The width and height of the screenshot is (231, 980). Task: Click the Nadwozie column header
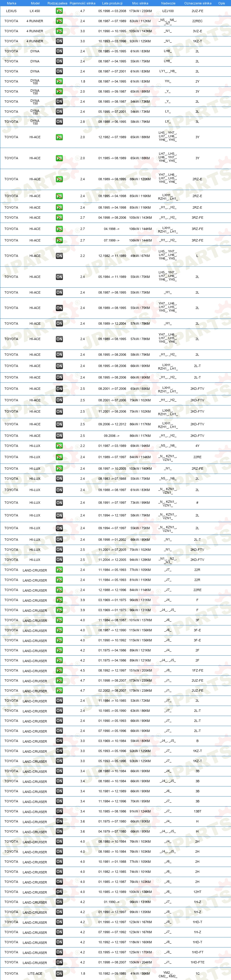[168, 4]
